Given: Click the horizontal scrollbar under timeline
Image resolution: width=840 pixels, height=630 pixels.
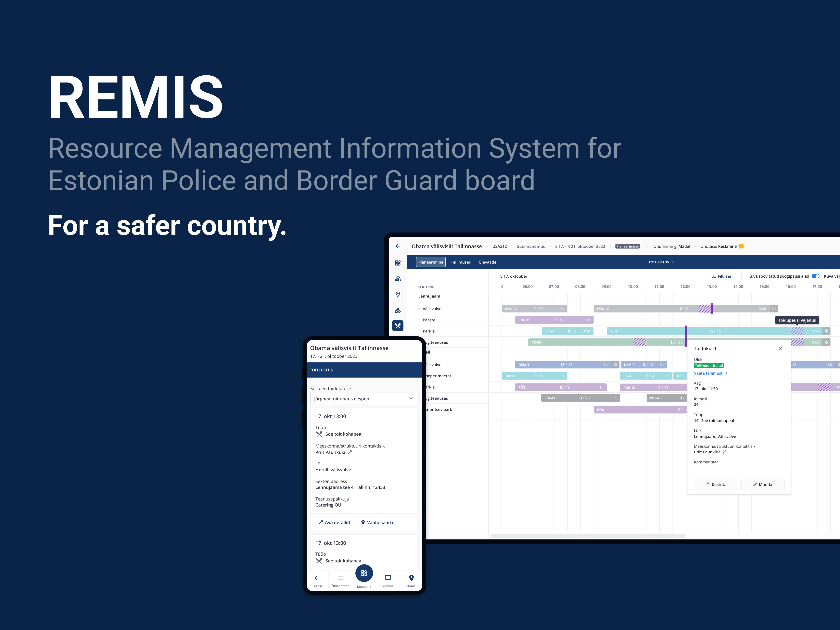Looking at the screenshot, I should pyautogui.click(x=588, y=536).
